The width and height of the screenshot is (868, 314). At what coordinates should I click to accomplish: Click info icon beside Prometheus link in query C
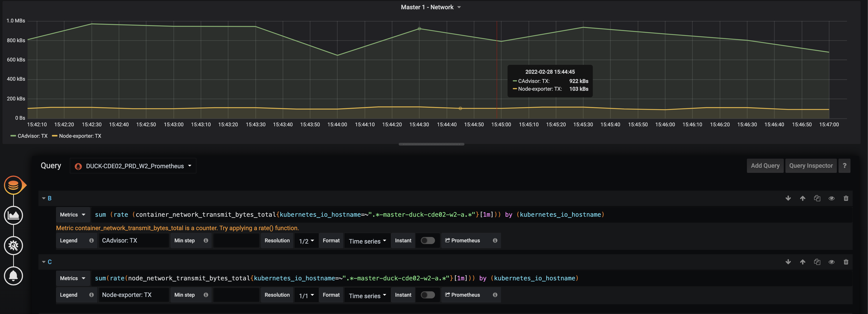(x=495, y=295)
